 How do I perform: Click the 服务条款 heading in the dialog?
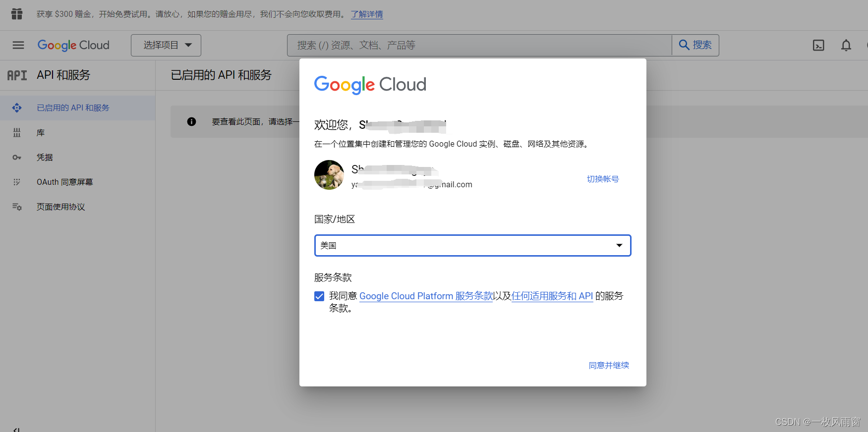click(x=333, y=277)
